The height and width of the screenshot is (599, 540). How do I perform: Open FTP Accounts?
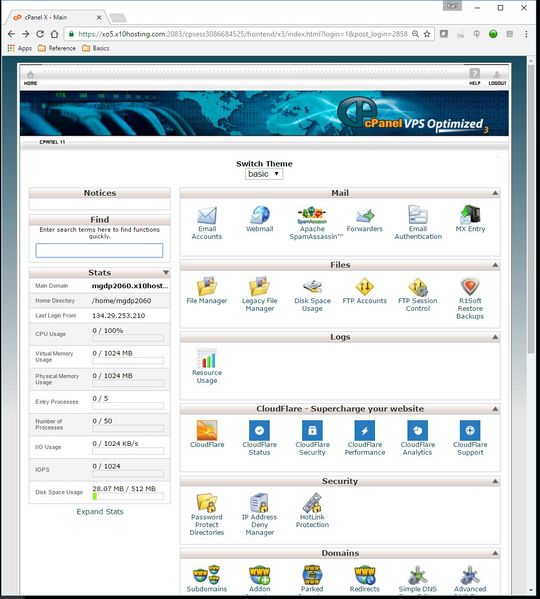pos(365,291)
